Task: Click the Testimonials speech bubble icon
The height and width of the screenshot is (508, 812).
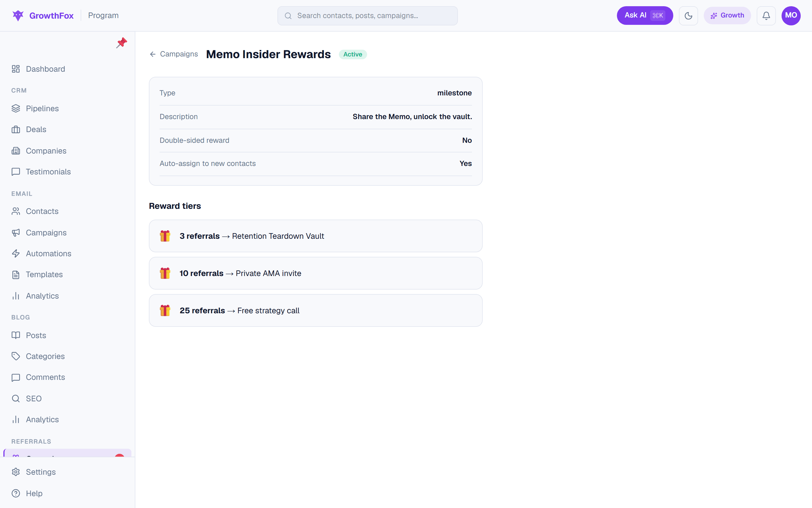Action: 16,172
